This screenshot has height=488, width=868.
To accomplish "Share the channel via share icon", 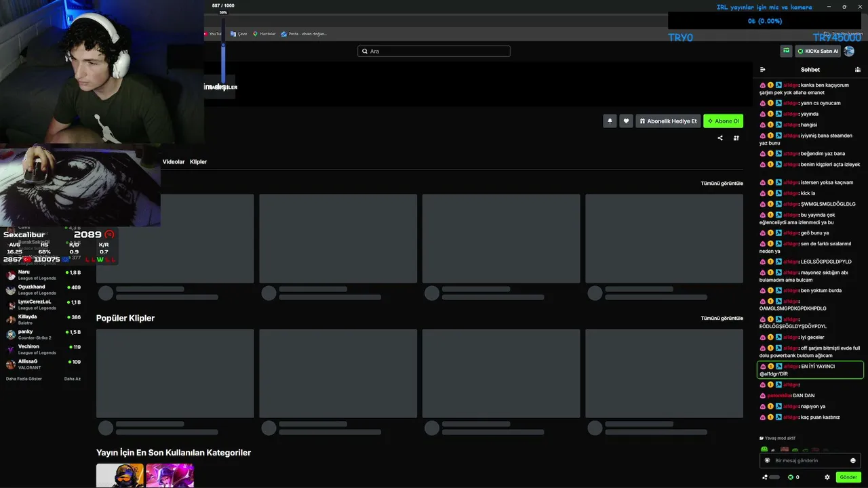I will [x=720, y=138].
